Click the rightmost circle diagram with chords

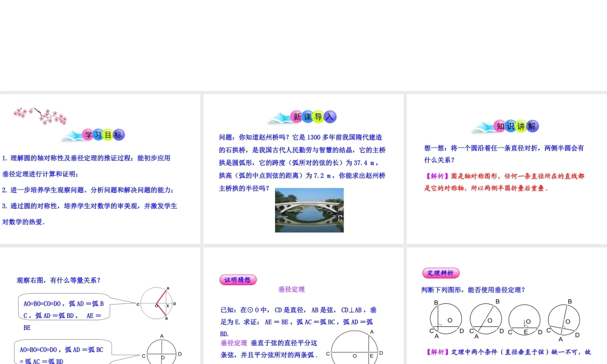pos(564,318)
